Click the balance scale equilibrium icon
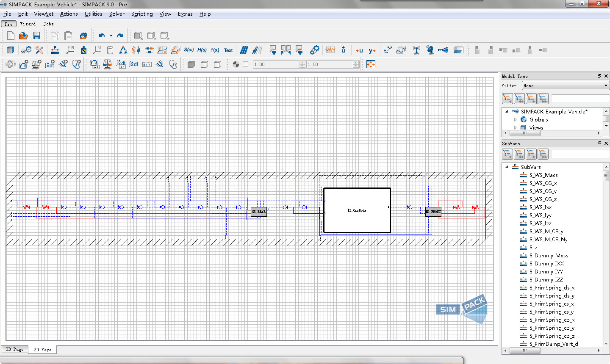610x364 pixels. (x=108, y=64)
